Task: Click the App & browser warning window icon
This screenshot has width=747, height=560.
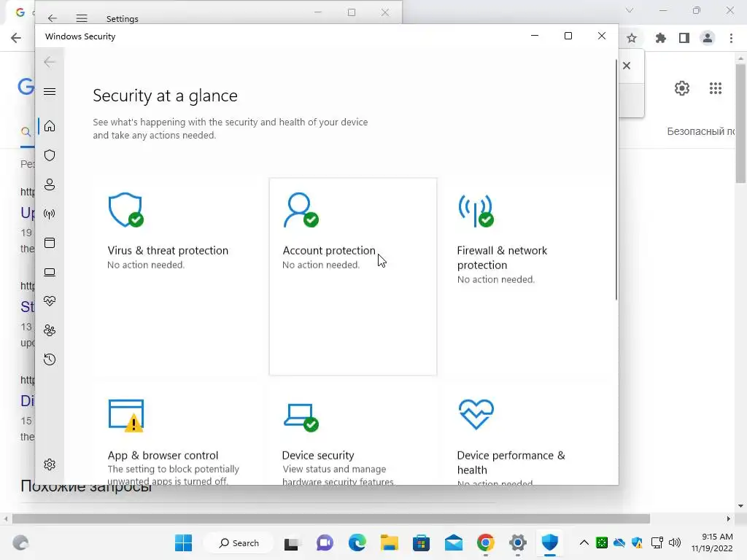Action: pos(126,416)
